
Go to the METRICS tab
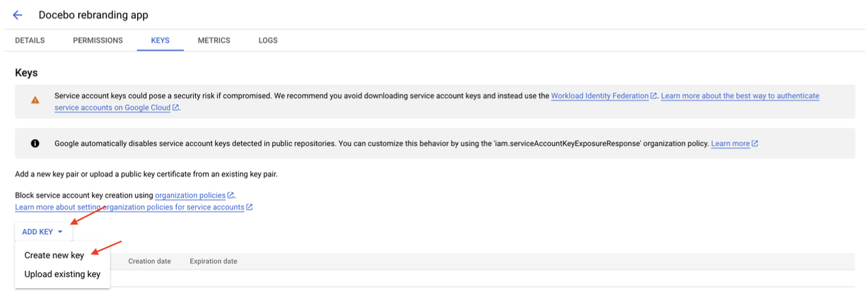pyautogui.click(x=214, y=40)
